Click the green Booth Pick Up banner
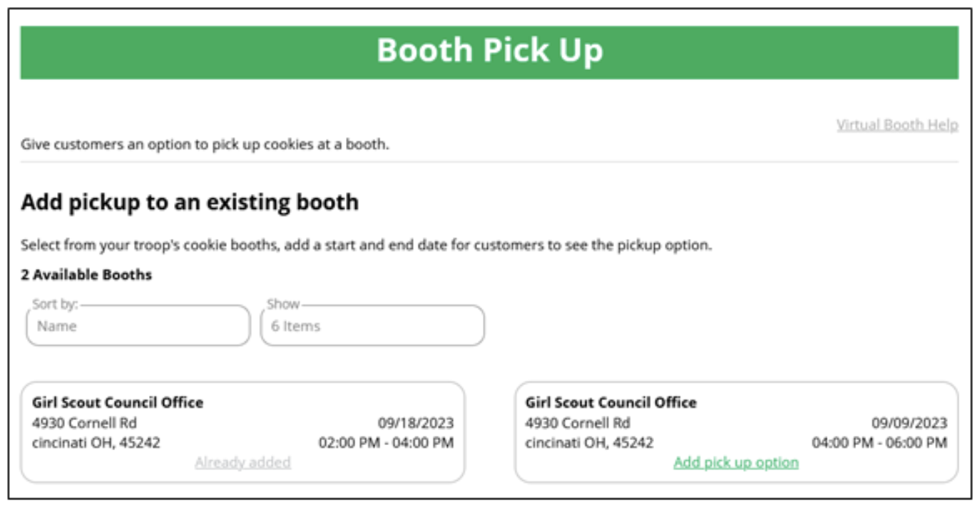Image resolution: width=980 pixels, height=505 pixels. click(489, 52)
